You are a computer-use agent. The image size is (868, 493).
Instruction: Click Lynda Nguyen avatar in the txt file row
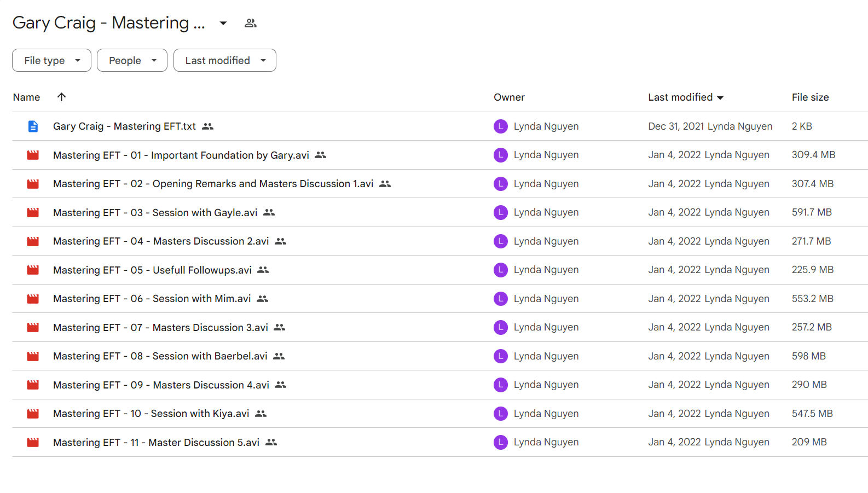tap(501, 126)
